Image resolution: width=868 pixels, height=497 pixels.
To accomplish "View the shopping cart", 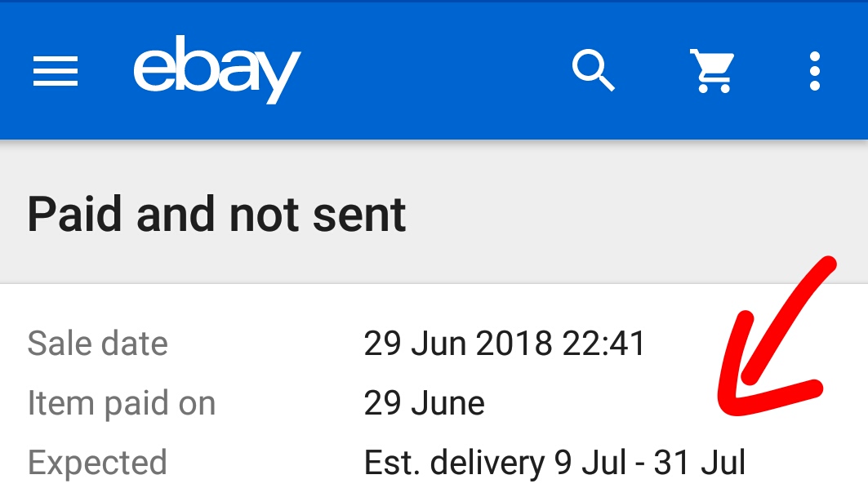I will tap(712, 71).
